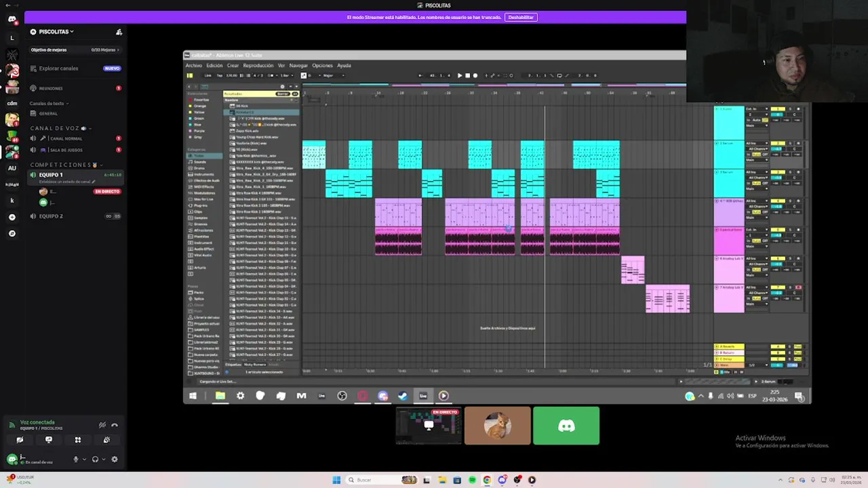Open track 2 All Ins input dropdown

[757, 144]
